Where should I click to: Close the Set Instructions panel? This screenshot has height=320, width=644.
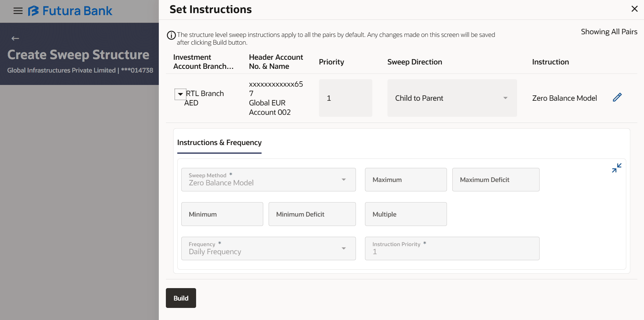(x=634, y=9)
